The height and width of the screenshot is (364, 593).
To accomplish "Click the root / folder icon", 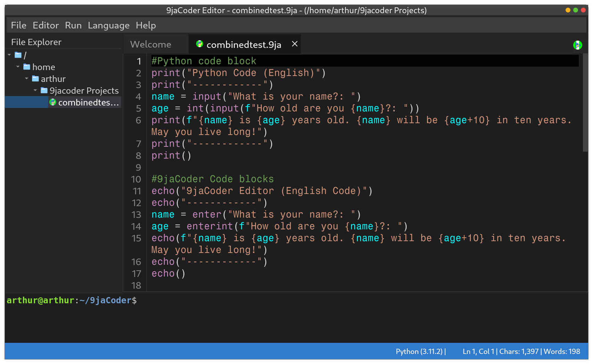I will [x=18, y=55].
